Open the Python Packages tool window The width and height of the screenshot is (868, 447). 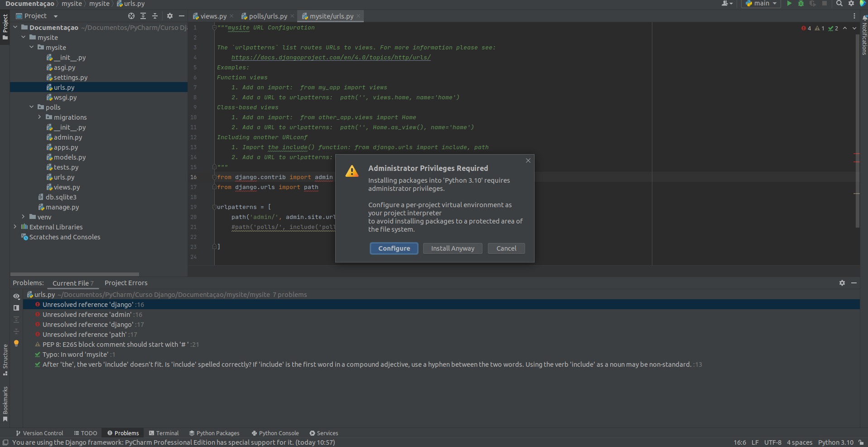pos(214,433)
